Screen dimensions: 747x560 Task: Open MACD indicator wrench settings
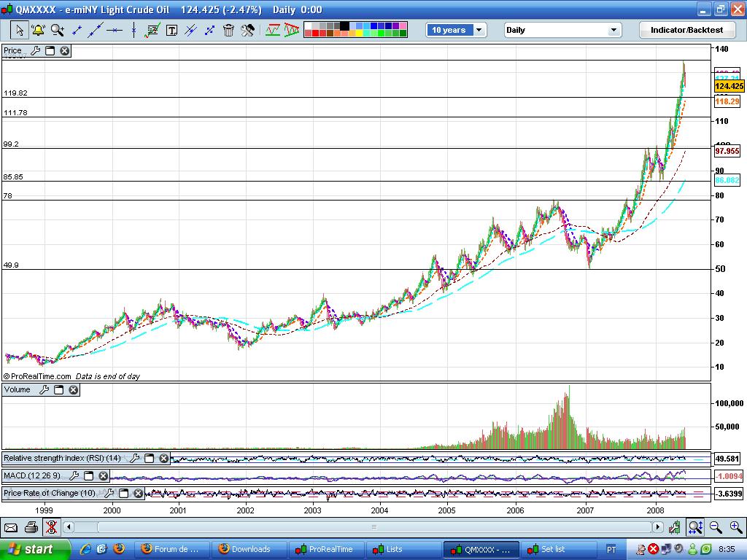coord(74,475)
